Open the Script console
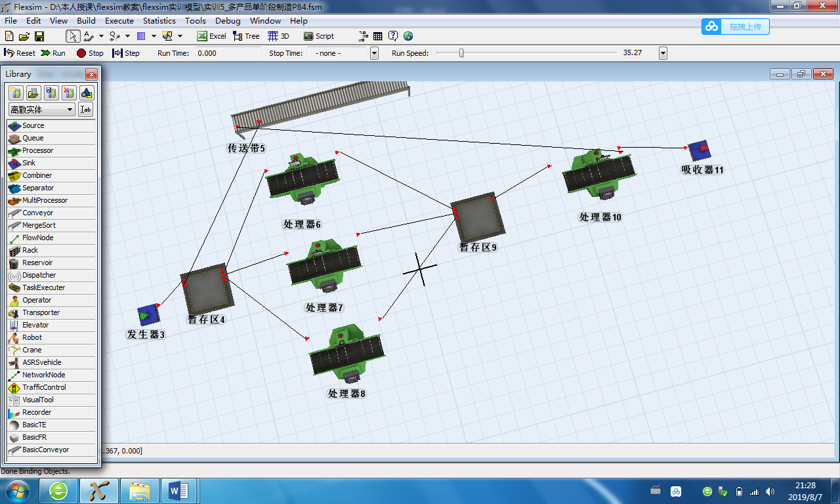Image resolution: width=840 pixels, height=504 pixels. click(x=319, y=36)
